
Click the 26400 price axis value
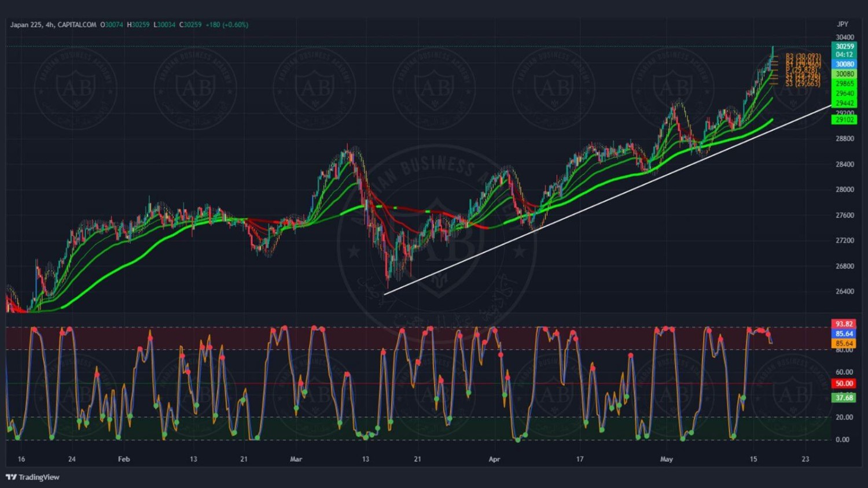(x=845, y=291)
